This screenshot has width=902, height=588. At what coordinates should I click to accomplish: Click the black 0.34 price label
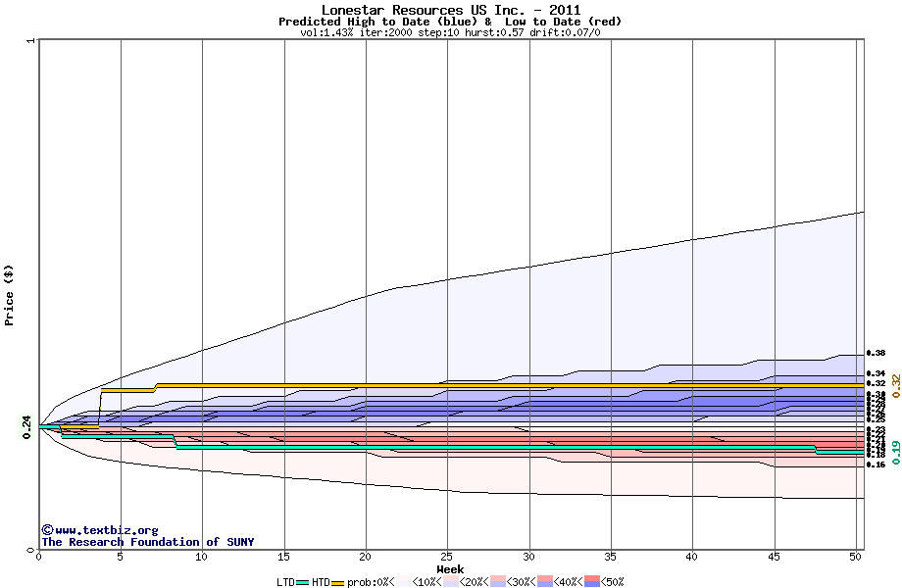tap(876, 373)
